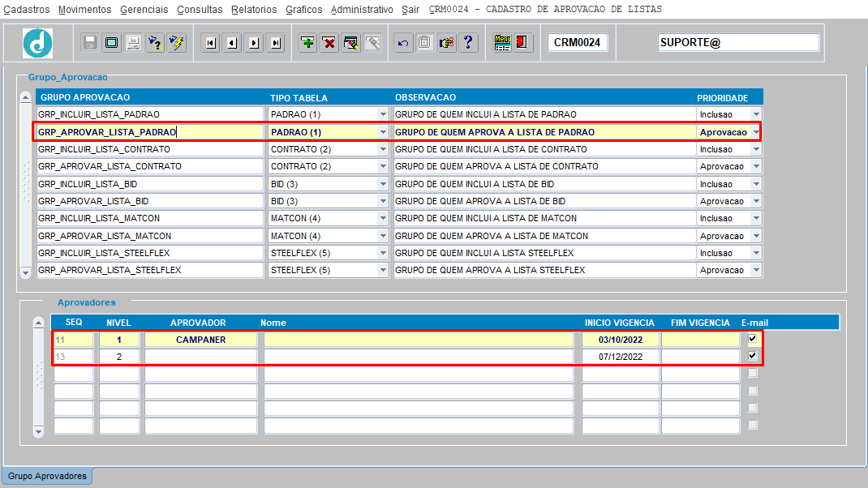The height and width of the screenshot is (488, 868).
Task: Click the Save diskette icon
Action: click(x=90, y=43)
